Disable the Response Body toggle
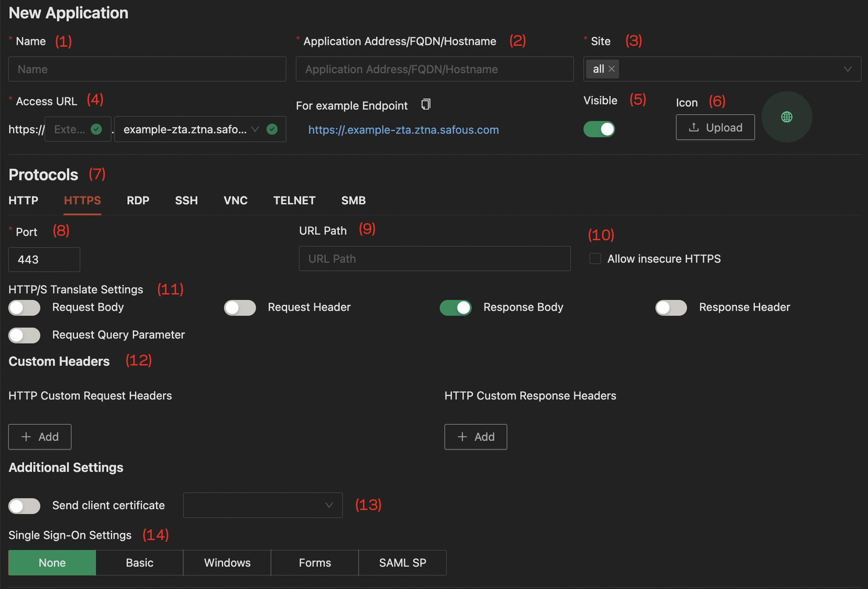Viewport: 868px width, 589px height. [456, 308]
